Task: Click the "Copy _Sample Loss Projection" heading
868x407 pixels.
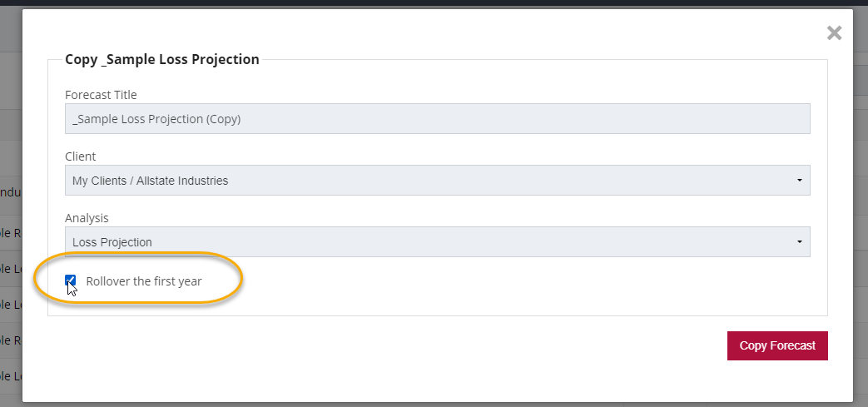Action: [162, 60]
